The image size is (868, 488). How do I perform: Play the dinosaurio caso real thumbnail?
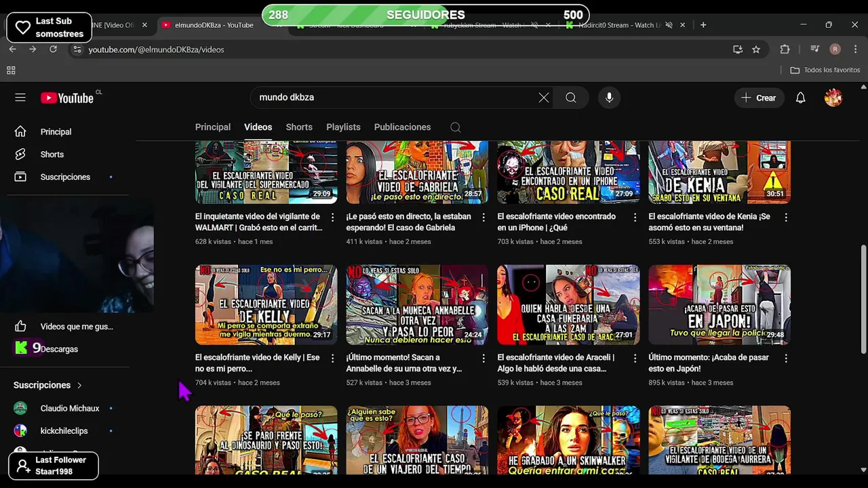[x=266, y=440]
